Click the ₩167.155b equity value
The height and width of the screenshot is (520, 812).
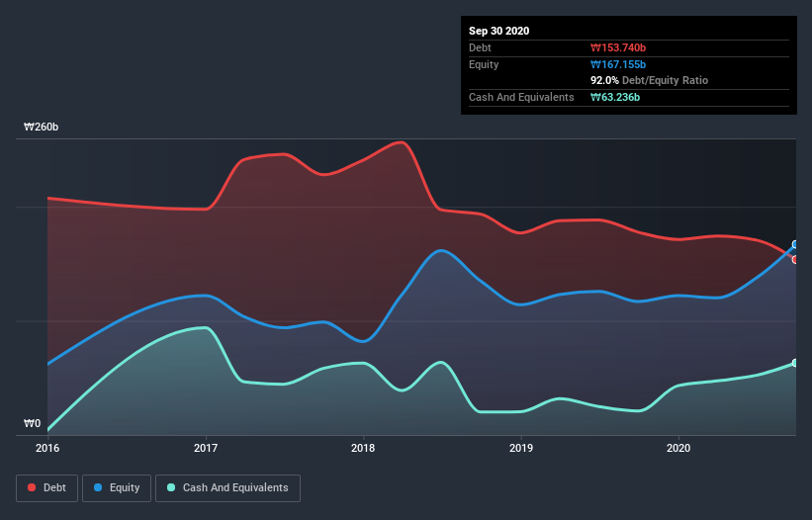coord(618,64)
